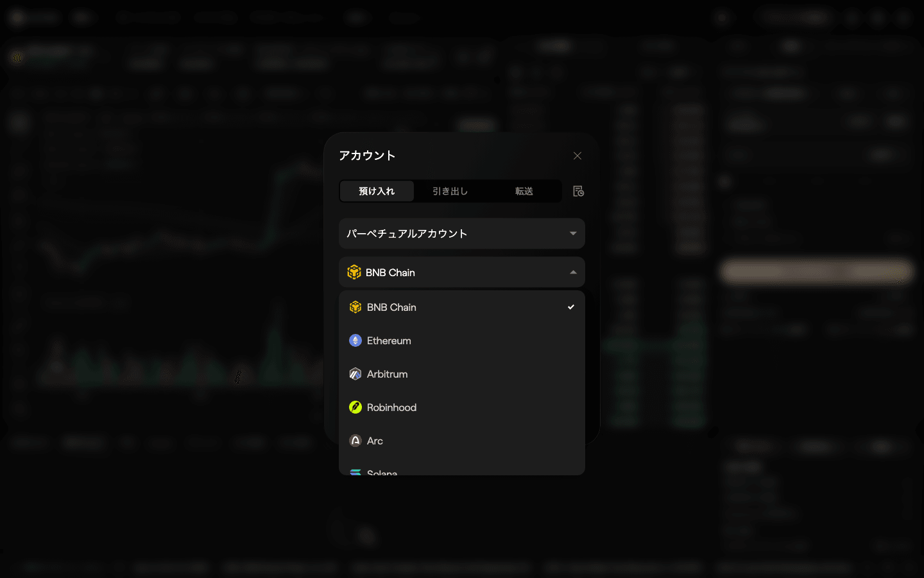
Task: Switch to the 転送 tab
Action: tap(524, 191)
